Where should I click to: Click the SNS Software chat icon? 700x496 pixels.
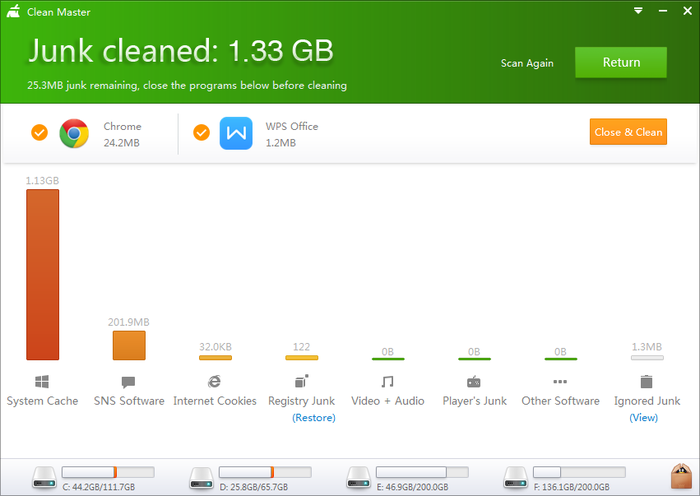point(128,381)
